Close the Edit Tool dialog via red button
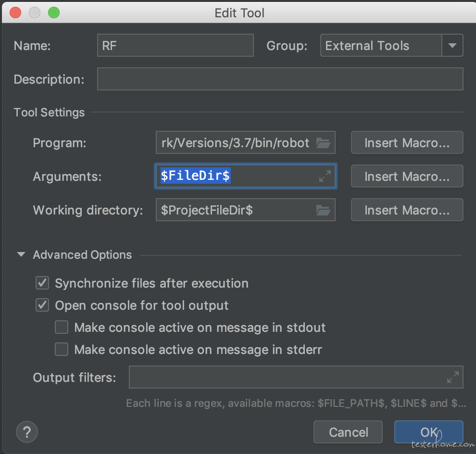This screenshot has height=454, width=476. 15,13
